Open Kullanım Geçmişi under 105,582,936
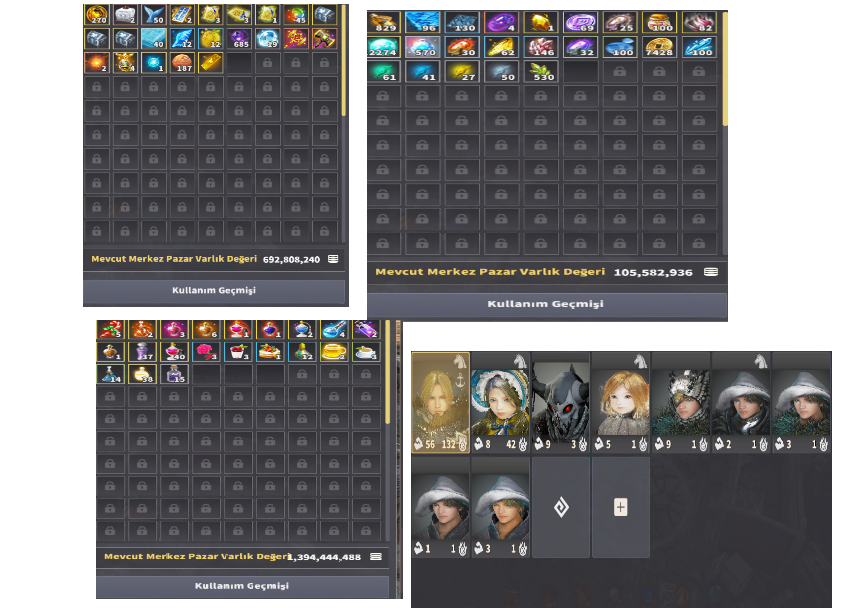 pyautogui.click(x=546, y=304)
